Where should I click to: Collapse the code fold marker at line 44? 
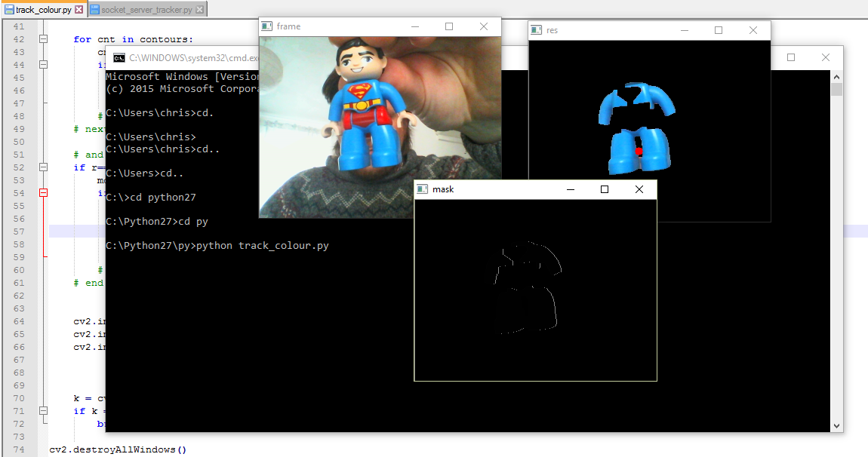[x=44, y=65]
